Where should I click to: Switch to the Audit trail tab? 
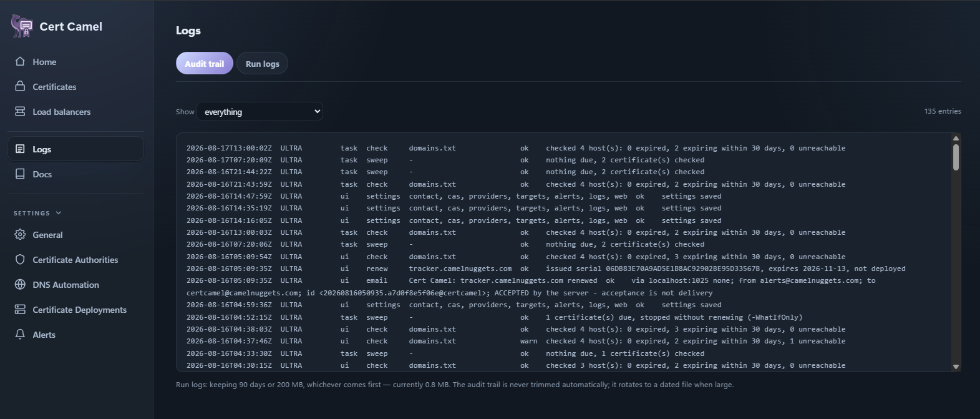pos(205,64)
